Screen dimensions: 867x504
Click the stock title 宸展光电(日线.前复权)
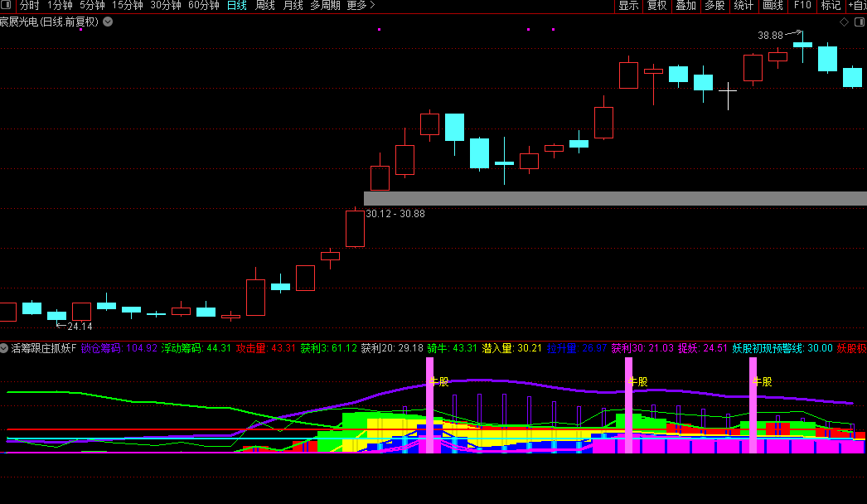pos(49,22)
